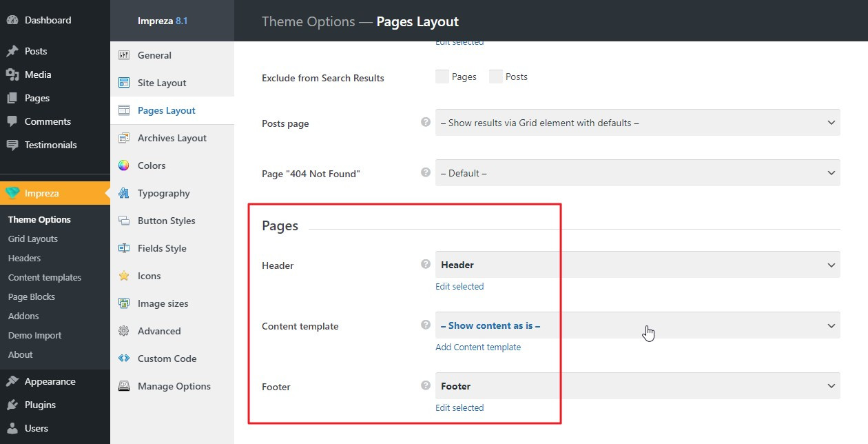Click help icon beside Header field
The height and width of the screenshot is (444, 868).
coord(426,264)
